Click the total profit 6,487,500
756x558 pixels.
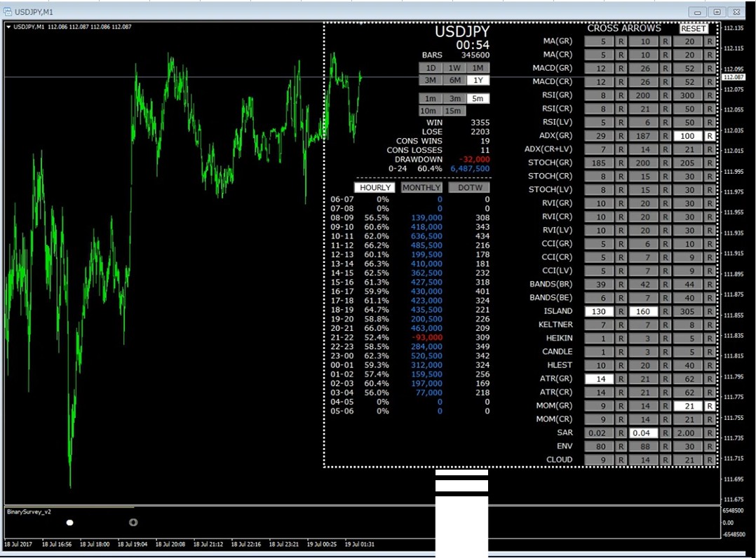(x=470, y=169)
